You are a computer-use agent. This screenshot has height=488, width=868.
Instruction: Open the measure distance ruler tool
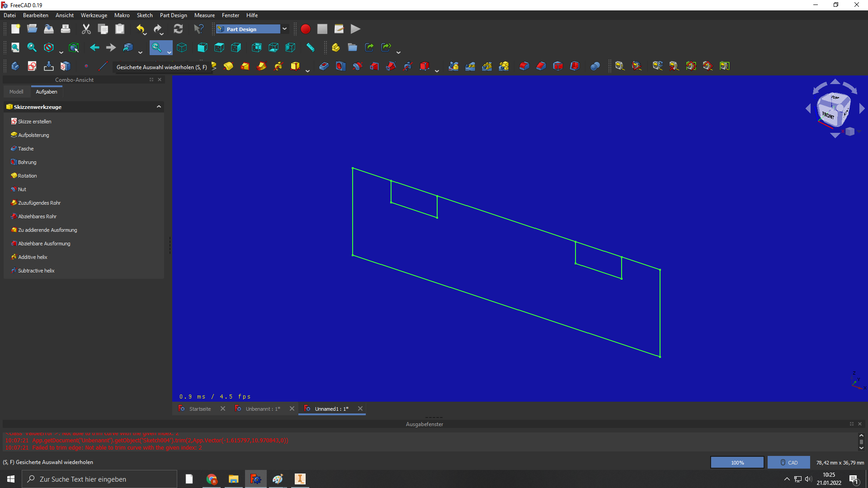pyautogui.click(x=311, y=47)
